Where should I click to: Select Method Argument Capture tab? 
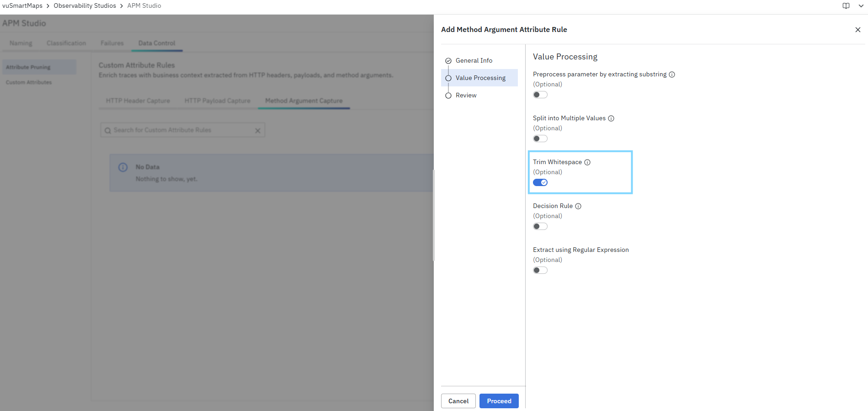pos(304,101)
